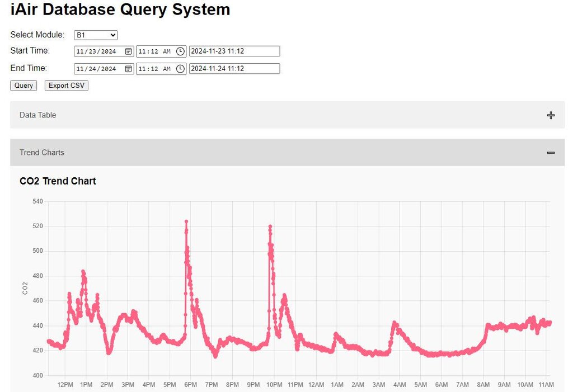Screen dimensions: 573x392
Task: Expand the Data Table section header
Action: (287, 115)
